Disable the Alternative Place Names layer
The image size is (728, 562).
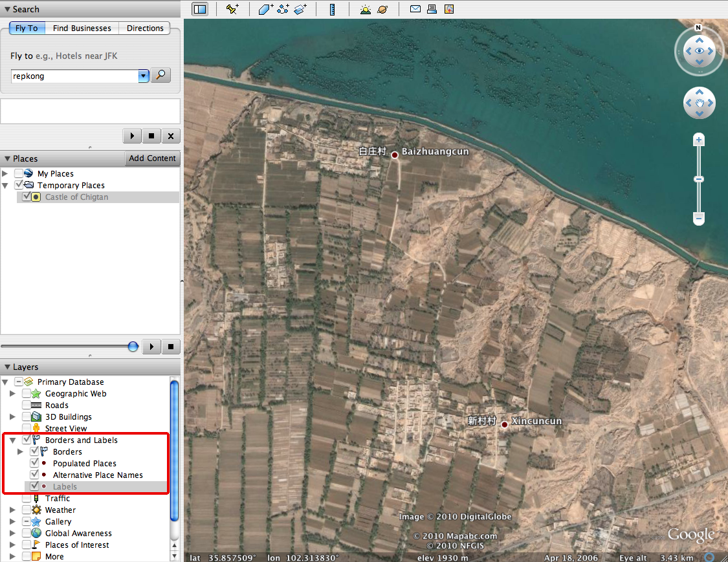point(36,475)
